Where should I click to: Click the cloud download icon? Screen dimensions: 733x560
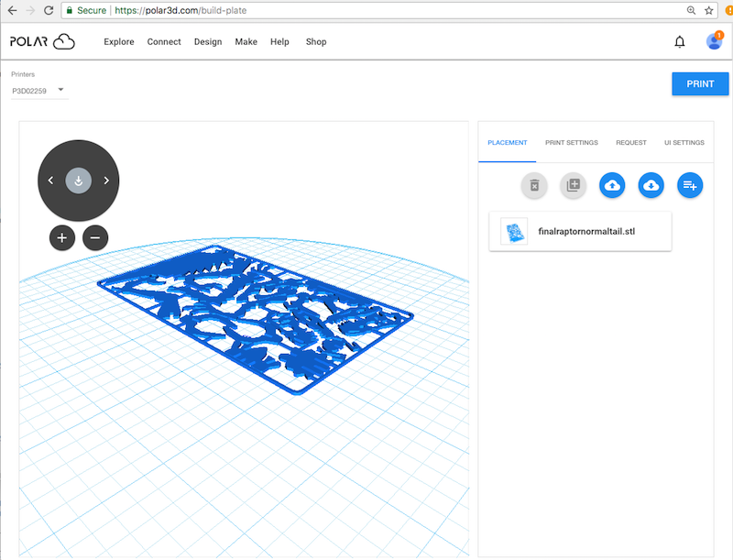click(651, 185)
